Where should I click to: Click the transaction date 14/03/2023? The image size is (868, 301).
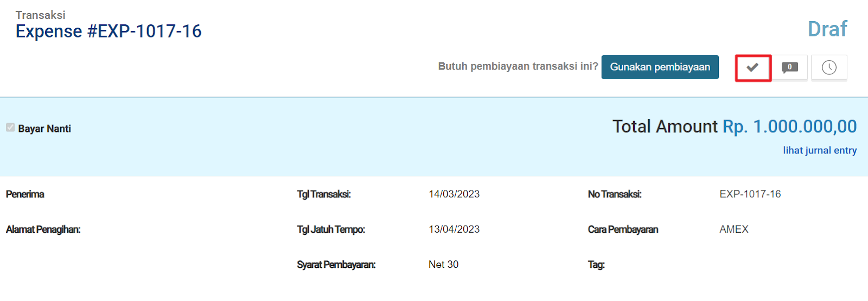click(454, 194)
